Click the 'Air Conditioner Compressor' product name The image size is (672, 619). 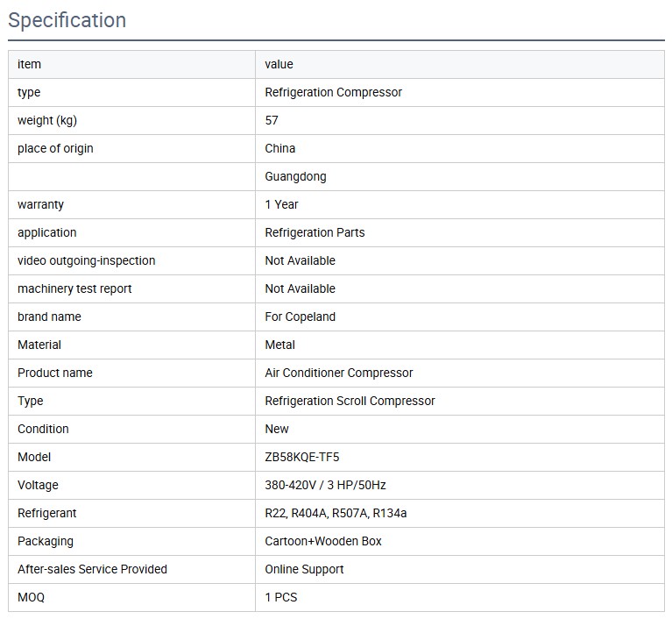coord(338,373)
